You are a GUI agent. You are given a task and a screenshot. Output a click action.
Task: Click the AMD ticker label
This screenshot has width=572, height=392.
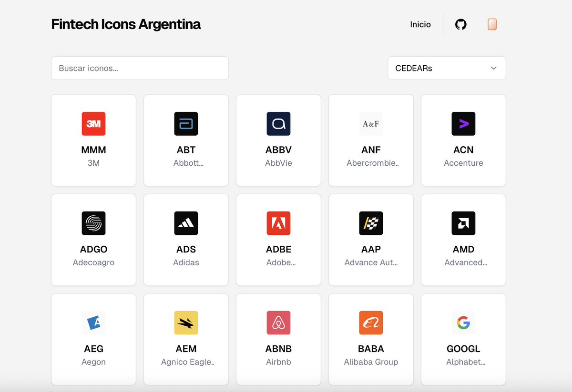463,250
